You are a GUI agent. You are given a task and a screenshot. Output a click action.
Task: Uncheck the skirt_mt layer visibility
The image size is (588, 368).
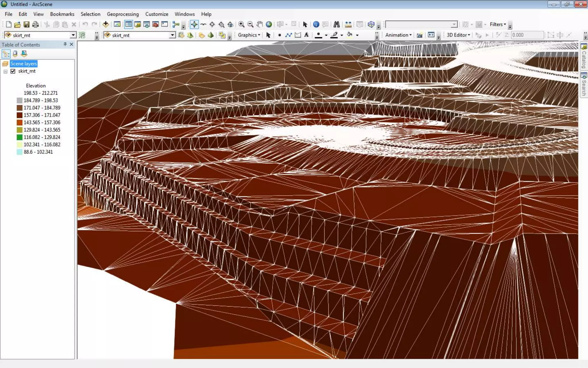pyautogui.click(x=13, y=71)
